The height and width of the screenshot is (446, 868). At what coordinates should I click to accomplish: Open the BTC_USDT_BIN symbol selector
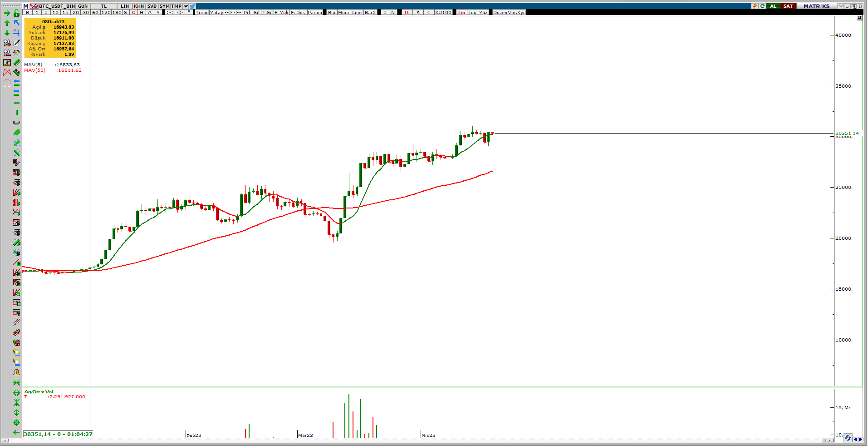[x=57, y=6]
